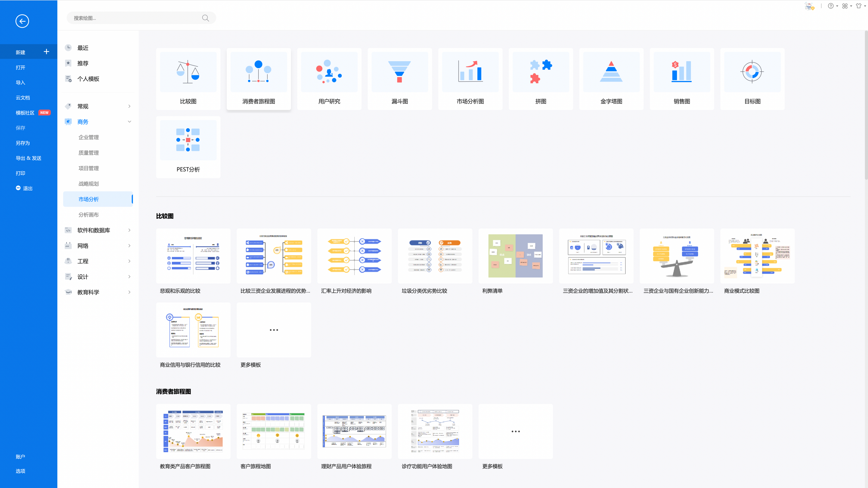The image size is (868, 488).
Task: Open the 消费者旅程图 icon card
Action: (x=258, y=79)
